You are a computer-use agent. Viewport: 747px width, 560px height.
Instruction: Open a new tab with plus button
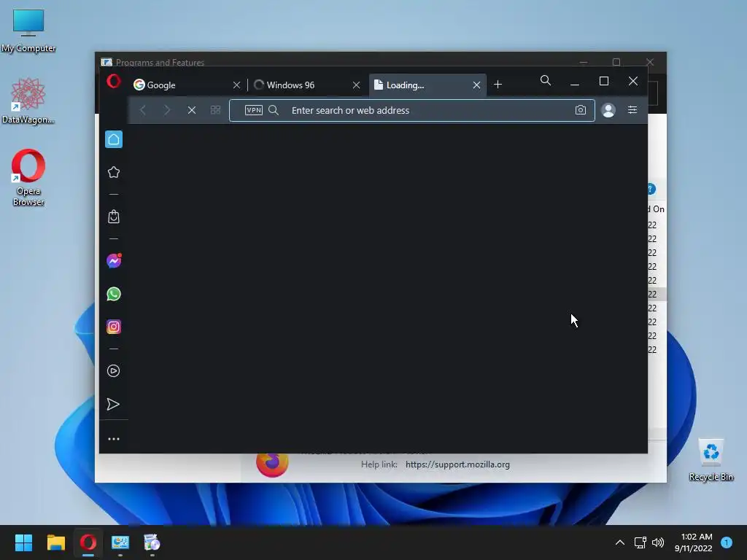498,85
